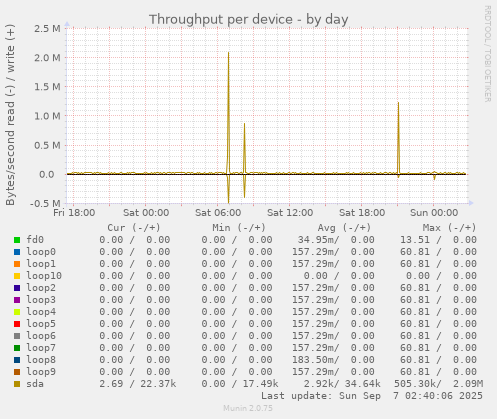
Task: Click the 'Sat 06:00' x-axis label
Action: (218, 213)
